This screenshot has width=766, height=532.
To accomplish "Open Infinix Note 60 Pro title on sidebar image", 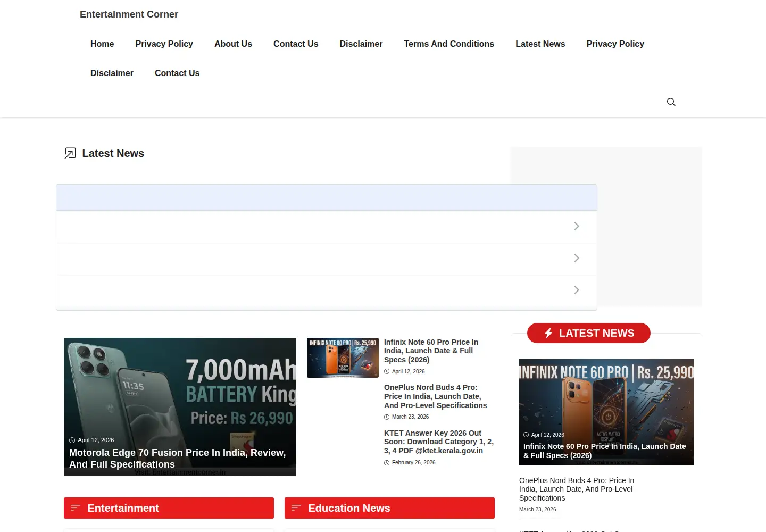I will tap(605, 451).
